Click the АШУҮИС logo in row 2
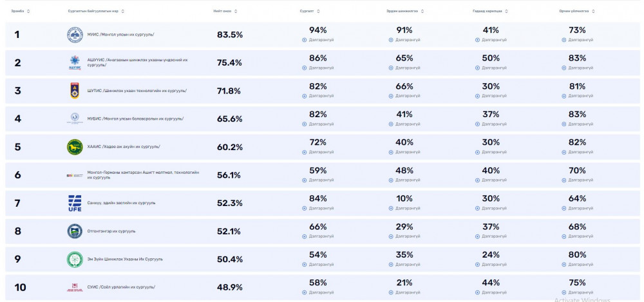The width and height of the screenshot is (644, 302). pos(75,62)
